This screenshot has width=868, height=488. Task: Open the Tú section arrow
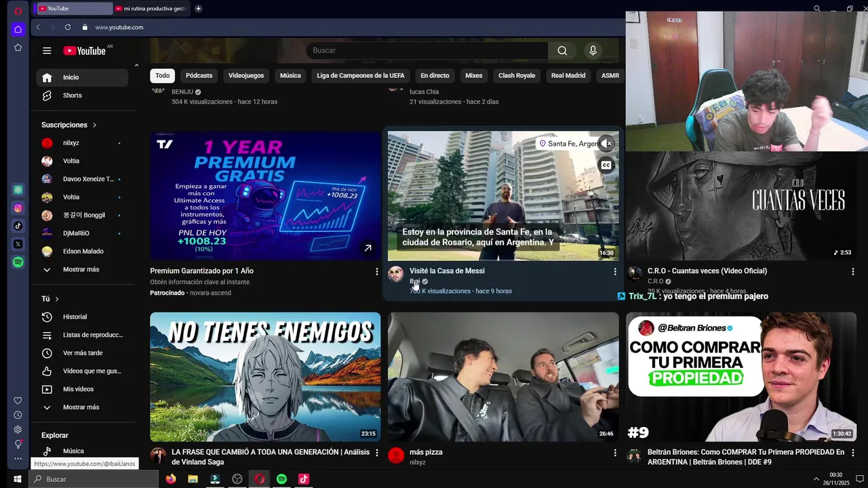coord(57,299)
